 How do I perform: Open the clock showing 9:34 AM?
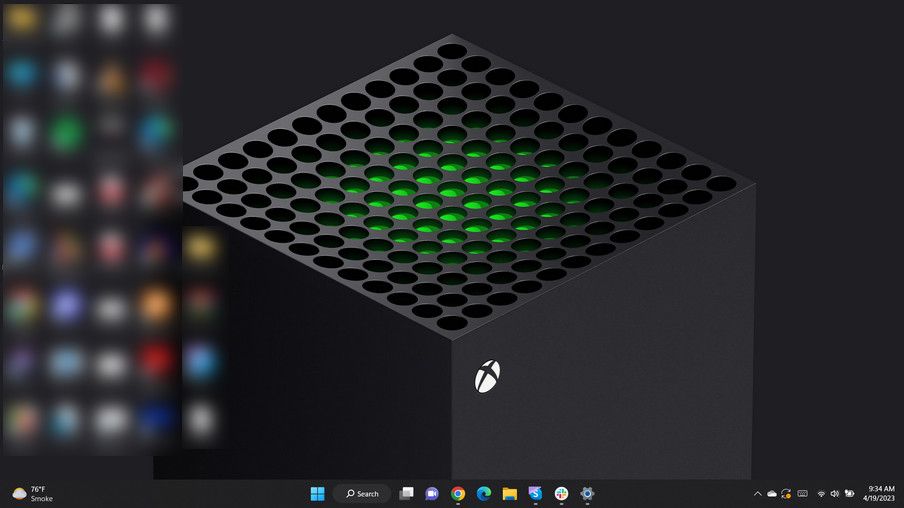coord(880,494)
